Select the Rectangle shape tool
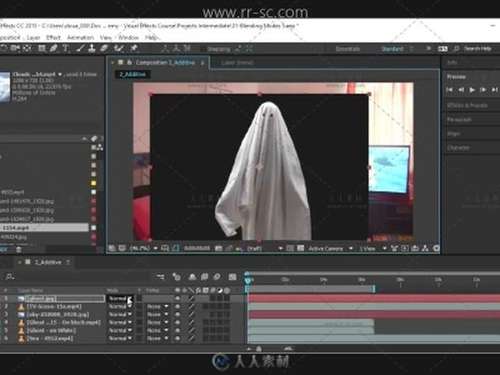The height and width of the screenshot is (375, 500). pyautogui.click(x=42, y=48)
